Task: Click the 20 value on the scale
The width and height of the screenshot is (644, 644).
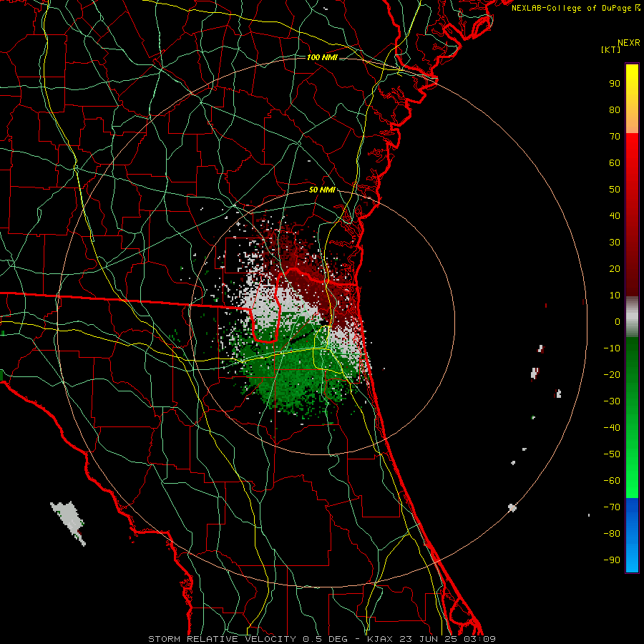Action: (x=615, y=269)
